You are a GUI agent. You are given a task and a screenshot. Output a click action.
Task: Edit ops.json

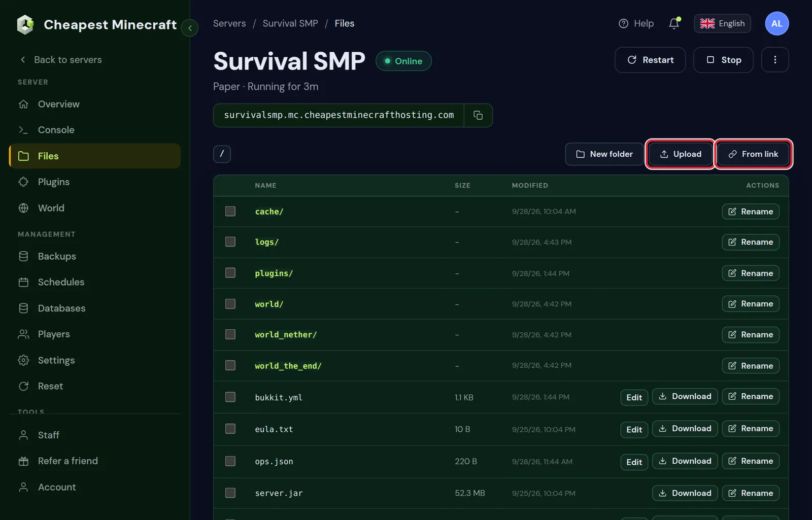click(634, 462)
